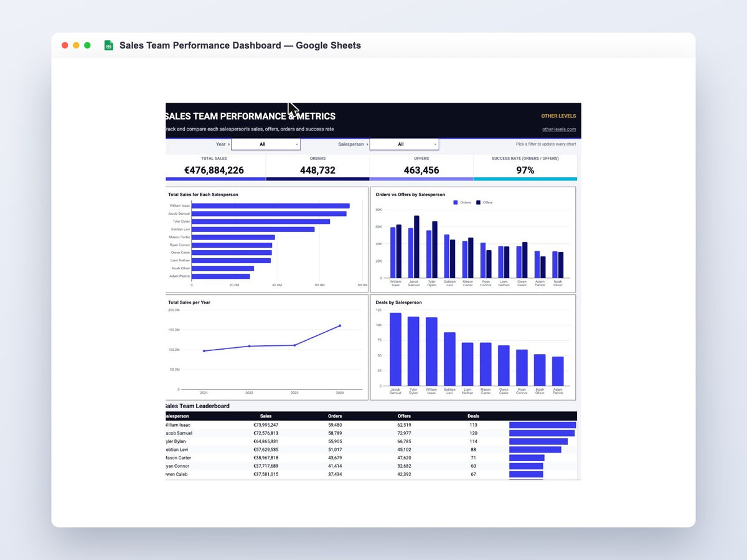Click the dashboard title 'Sales Team Performance & Metrics'
Screen dimensions: 747x560
pyautogui.click(x=250, y=116)
